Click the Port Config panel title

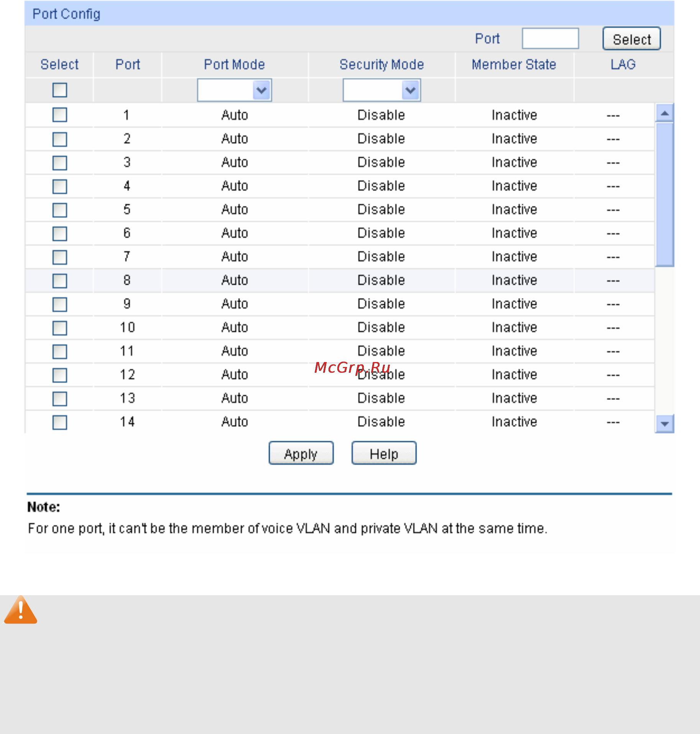click(x=66, y=14)
